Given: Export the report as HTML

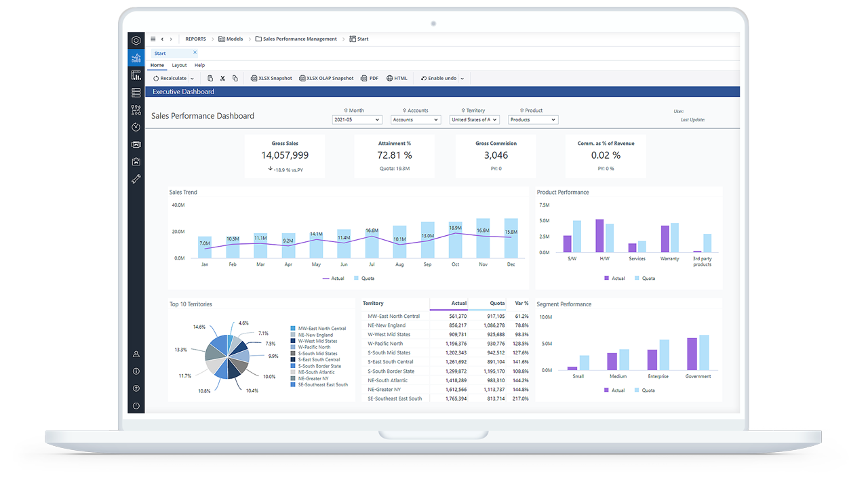Looking at the screenshot, I should 397,78.
